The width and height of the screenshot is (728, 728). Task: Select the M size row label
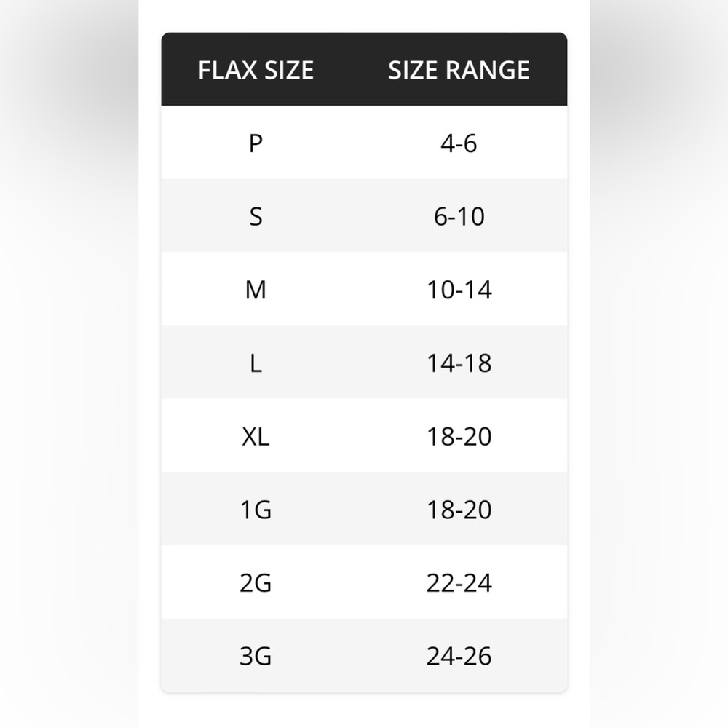pos(256,290)
